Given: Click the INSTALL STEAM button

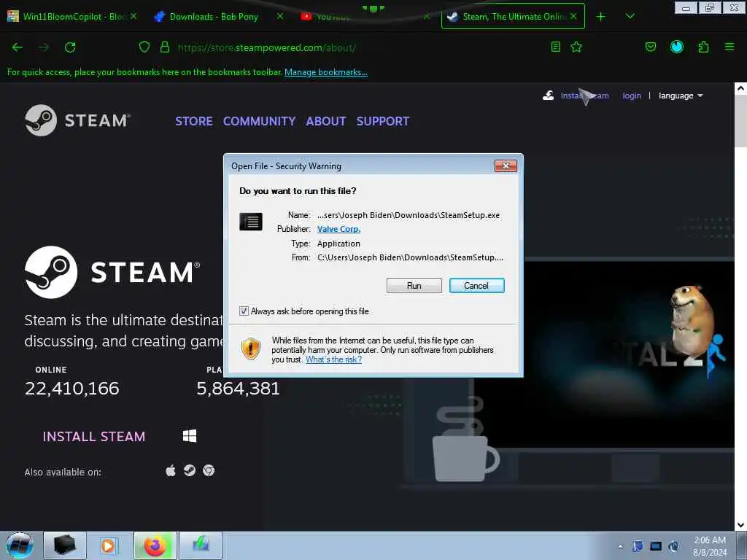Looking at the screenshot, I should tap(94, 437).
